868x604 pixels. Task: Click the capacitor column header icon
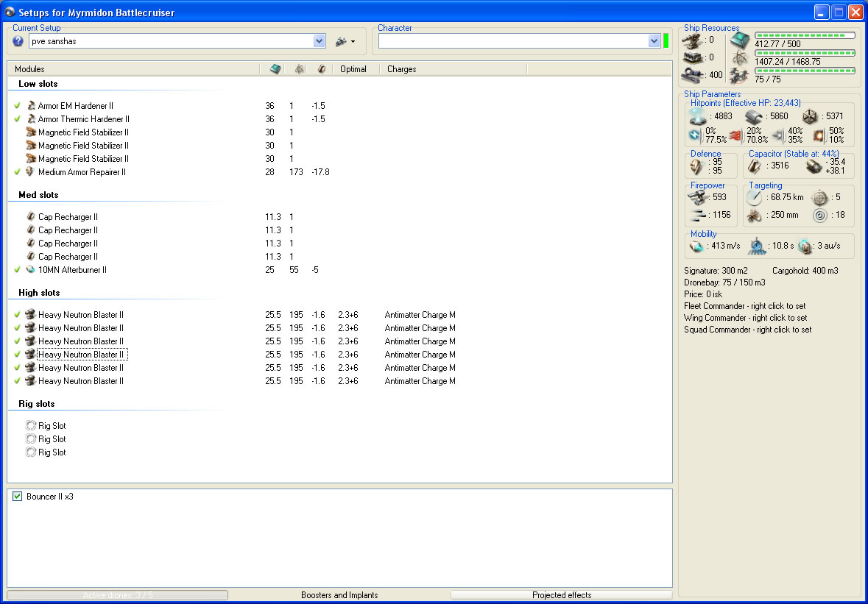(322, 69)
